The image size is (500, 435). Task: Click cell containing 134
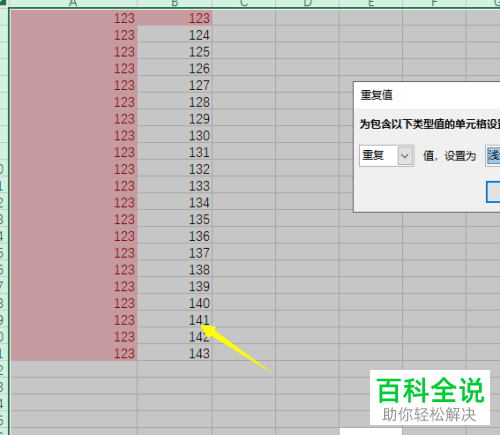175,202
